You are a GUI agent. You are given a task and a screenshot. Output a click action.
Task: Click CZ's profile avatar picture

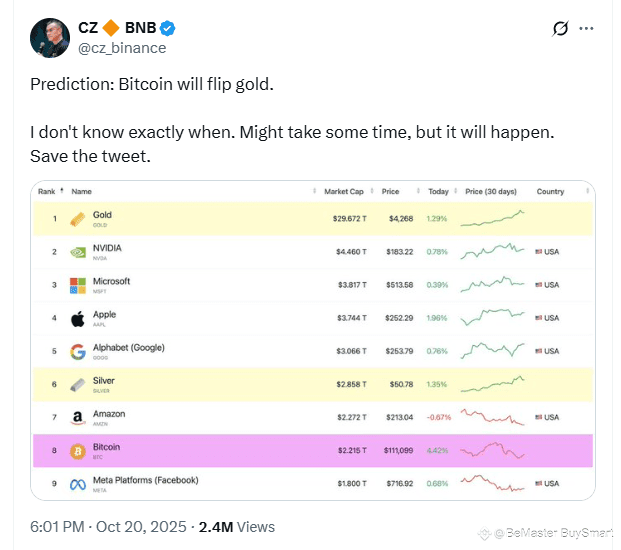(x=50, y=38)
